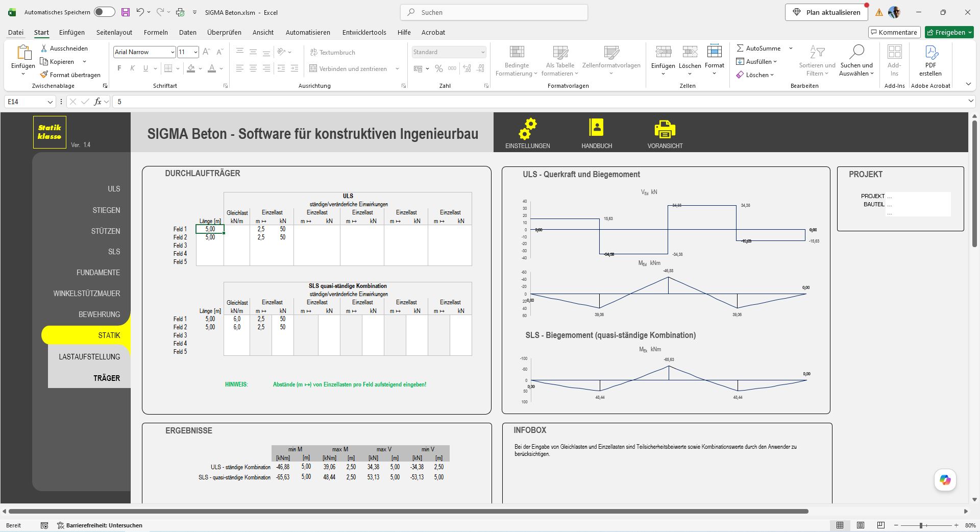Viewport: 980px width, 532px height.
Task: Increase font size with the larger A icon
Action: click(206, 52)
